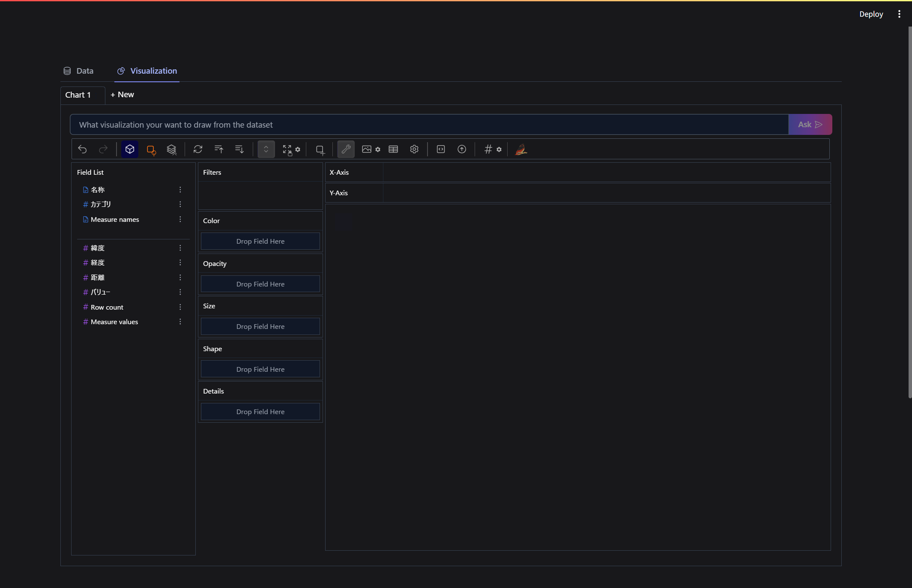The image size is (912, 588).
Task: Focus the visualization query input
Action: click(428, 125)
